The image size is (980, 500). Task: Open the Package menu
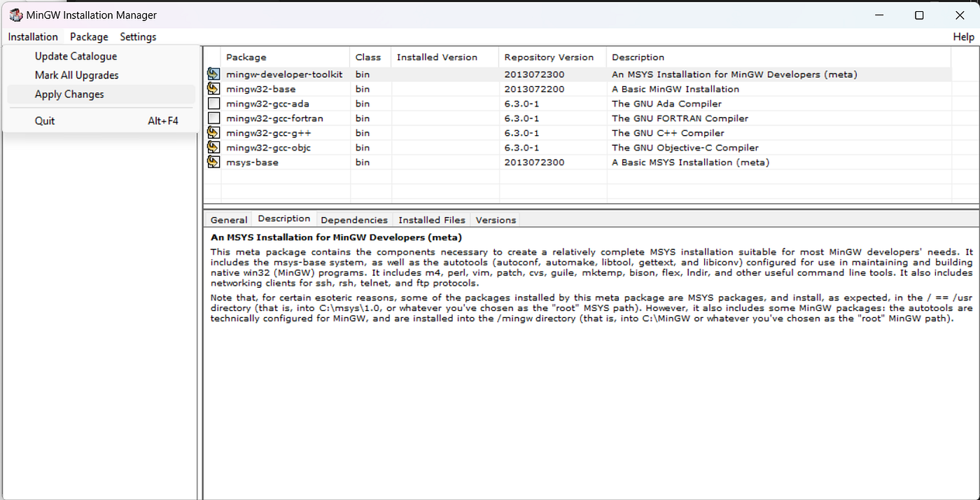[89, 36]
